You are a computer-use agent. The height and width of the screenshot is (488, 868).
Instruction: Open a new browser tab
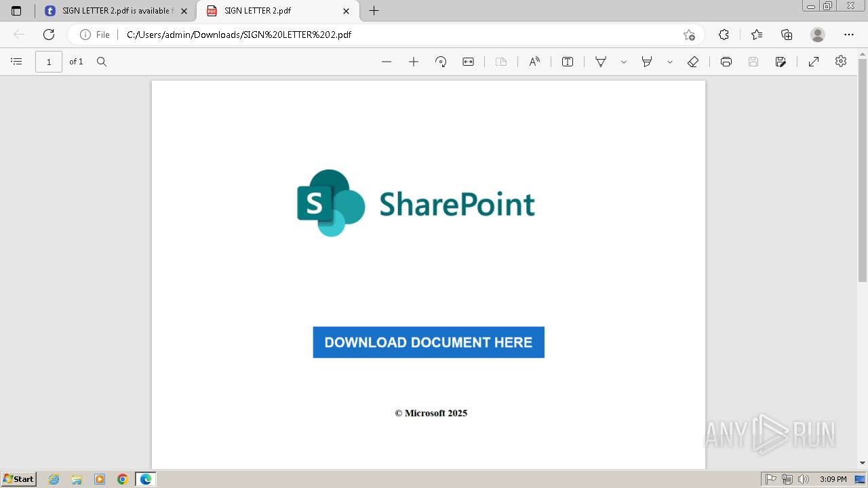(x=374, y=11)
